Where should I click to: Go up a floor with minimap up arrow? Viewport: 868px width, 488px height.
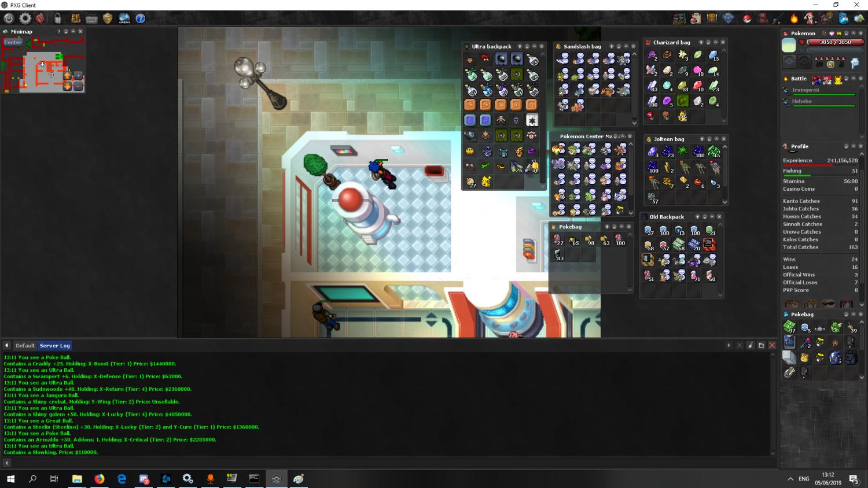(67, 75)
